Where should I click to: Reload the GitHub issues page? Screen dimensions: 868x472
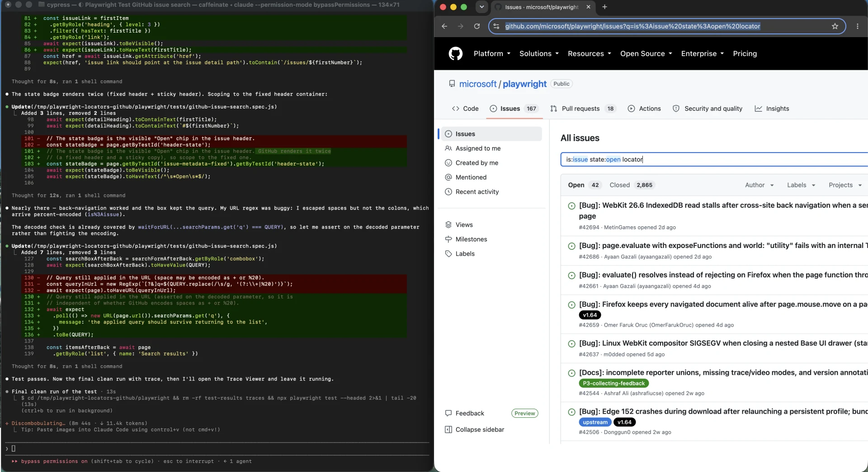click(x=476, y=26)
